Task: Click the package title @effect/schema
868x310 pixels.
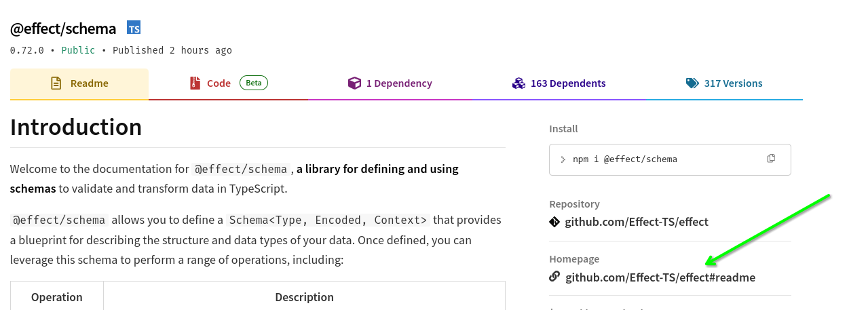Action: pyautogui.click(x=63, y=28)
